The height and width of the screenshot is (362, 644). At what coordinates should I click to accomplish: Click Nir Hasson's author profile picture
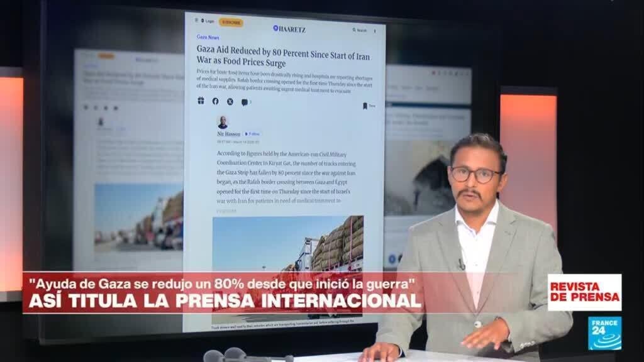pos(223,123)
